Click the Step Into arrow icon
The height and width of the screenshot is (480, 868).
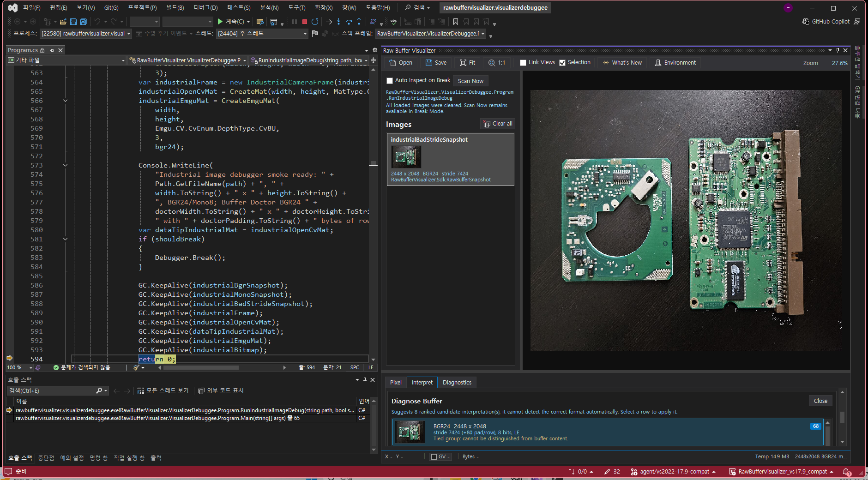[x=339, y=22]
